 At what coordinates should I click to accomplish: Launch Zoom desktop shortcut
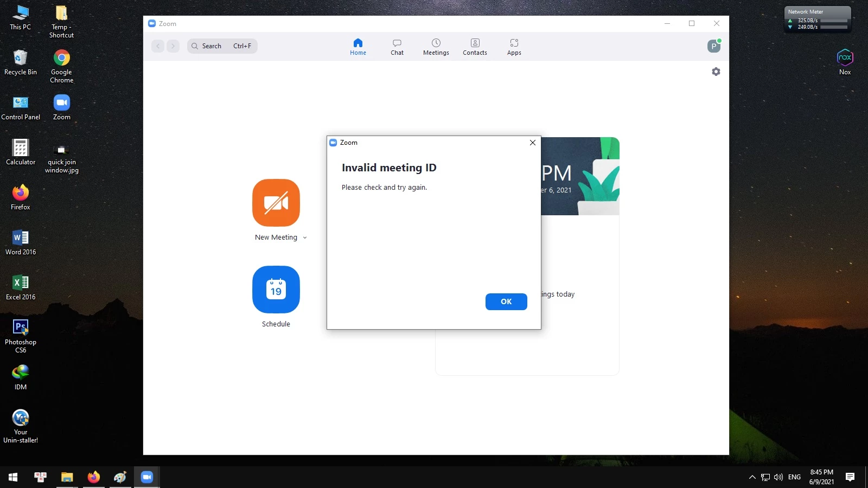coord(61,107)
